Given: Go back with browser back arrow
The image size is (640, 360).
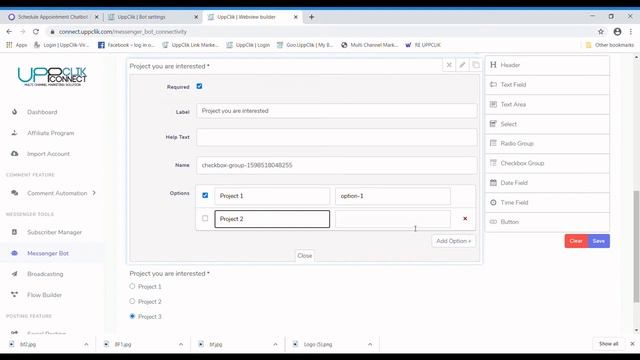Looking at the screenshot, I should click(9, 31).
